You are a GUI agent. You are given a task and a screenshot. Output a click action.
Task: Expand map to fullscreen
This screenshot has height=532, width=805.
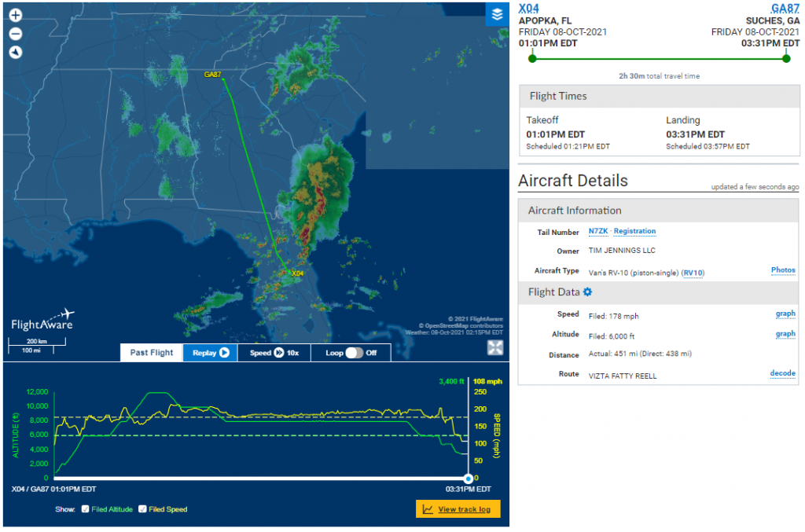(495, 348)
